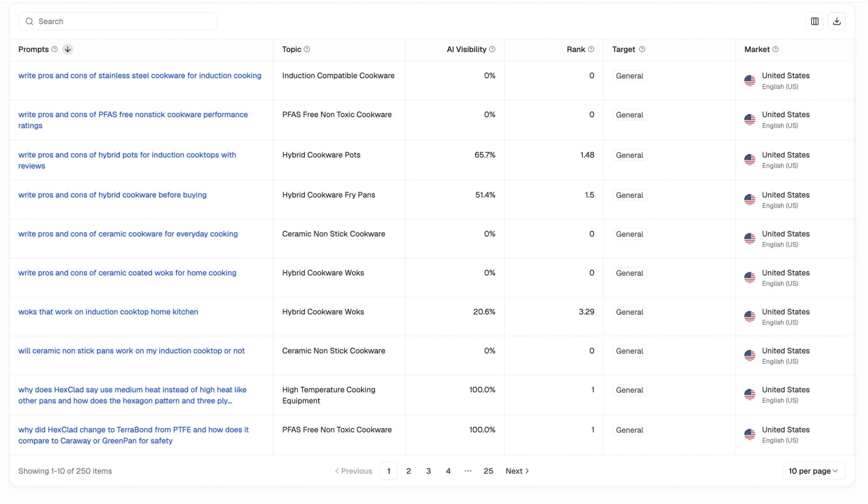Click the download export icon
Viewport: 868px width, 504px height.
(837, 21)
